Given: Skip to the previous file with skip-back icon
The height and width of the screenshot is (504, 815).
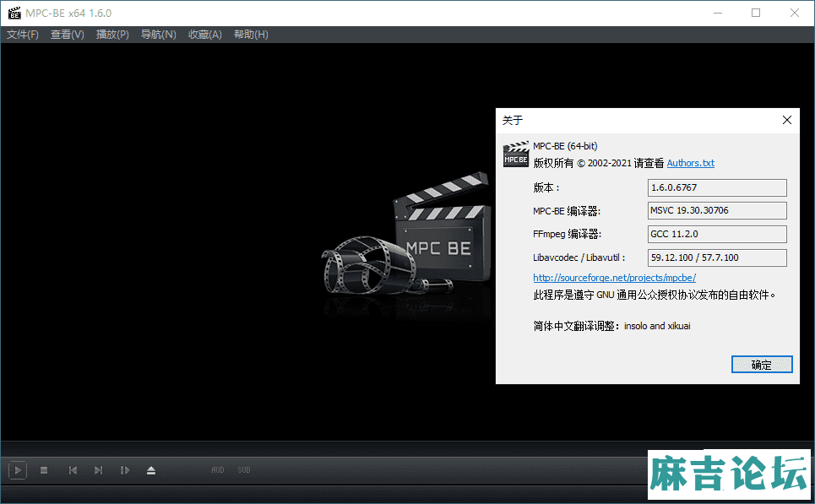Looking at the screenshot, I should 73,470.
